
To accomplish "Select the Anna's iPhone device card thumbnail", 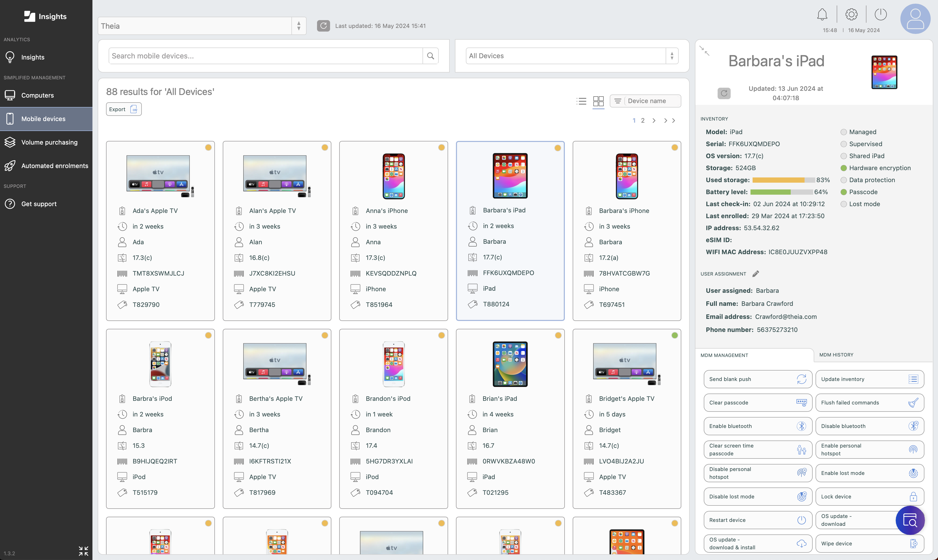I will (x=394, y=176).
